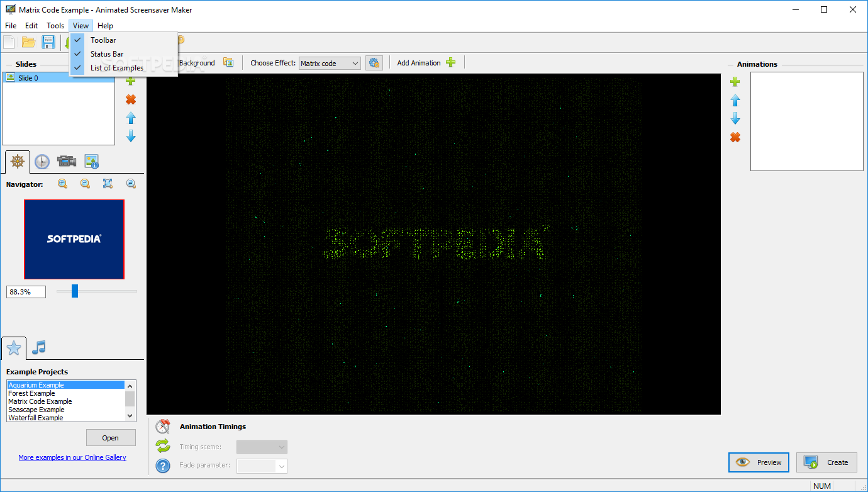Screen dimensions: 868x492
Task: Open the Help menu
Action: (x=106, y=26)
